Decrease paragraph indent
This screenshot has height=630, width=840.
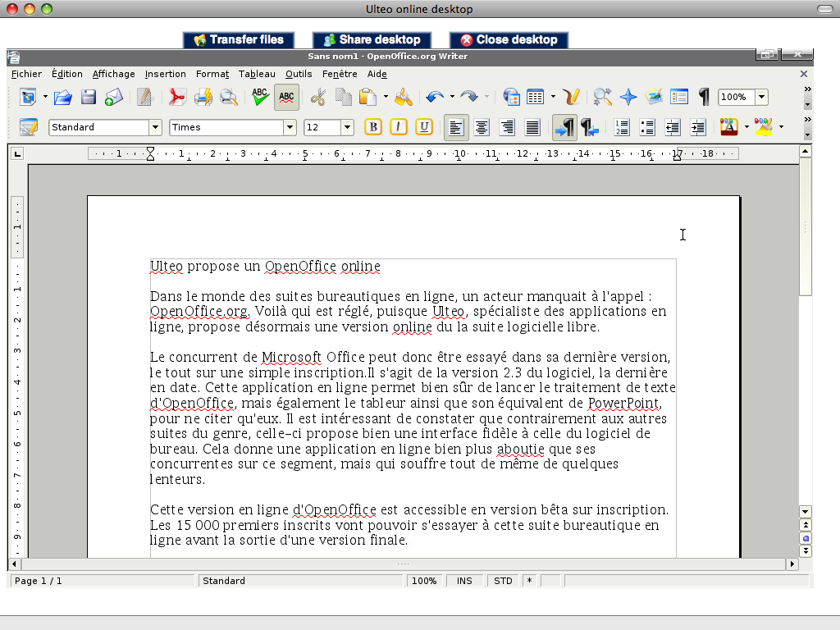673,127
